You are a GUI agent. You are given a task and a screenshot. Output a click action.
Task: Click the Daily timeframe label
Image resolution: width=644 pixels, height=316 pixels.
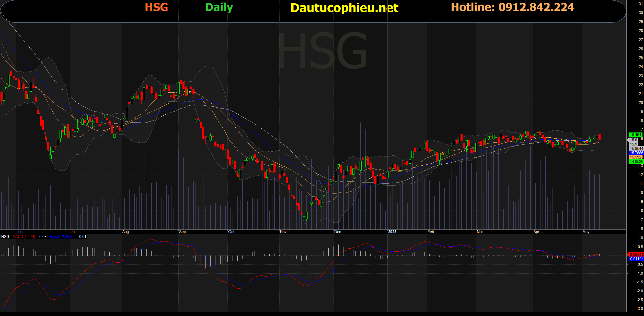(219, 7)
